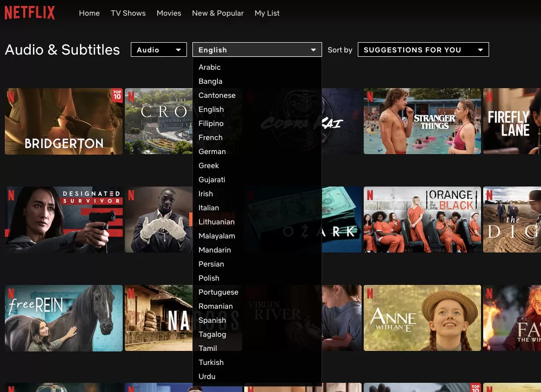This screenshot has width=541, height=392.
Task: Go to My List
Action: pyautogui.click(x=267, y=13)
